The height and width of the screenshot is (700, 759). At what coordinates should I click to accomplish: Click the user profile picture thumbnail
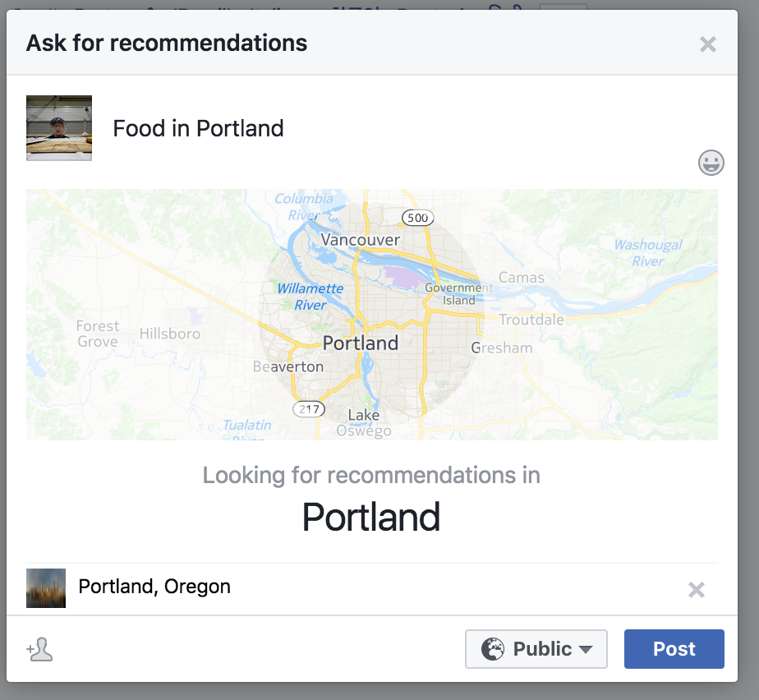pyautogui.click(x=59, y=128)
